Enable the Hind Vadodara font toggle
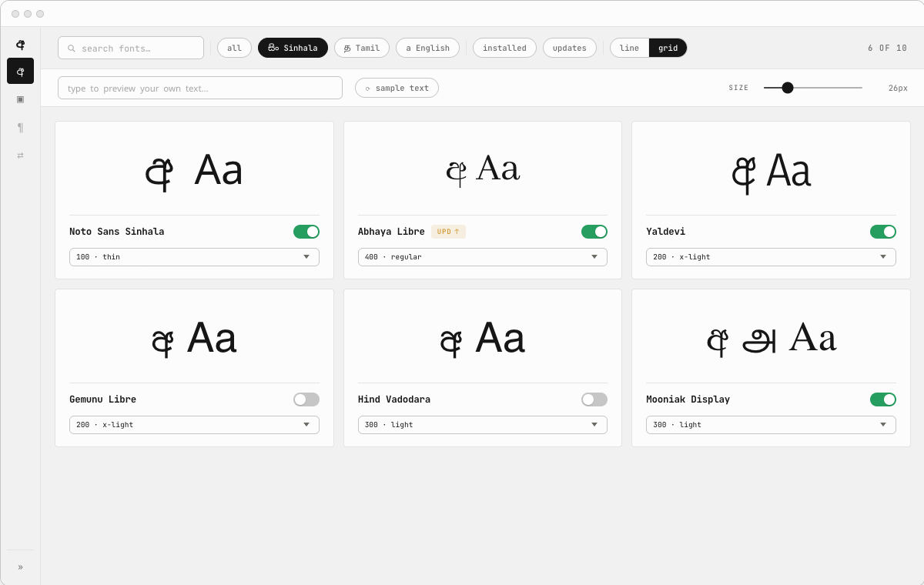924x585 pixels. coord(594,399)
